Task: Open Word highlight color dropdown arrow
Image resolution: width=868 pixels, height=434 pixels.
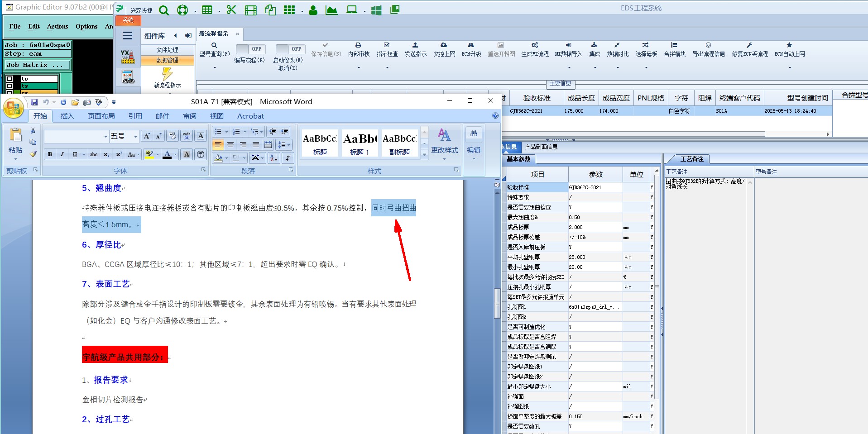Action: click(158, 154)
